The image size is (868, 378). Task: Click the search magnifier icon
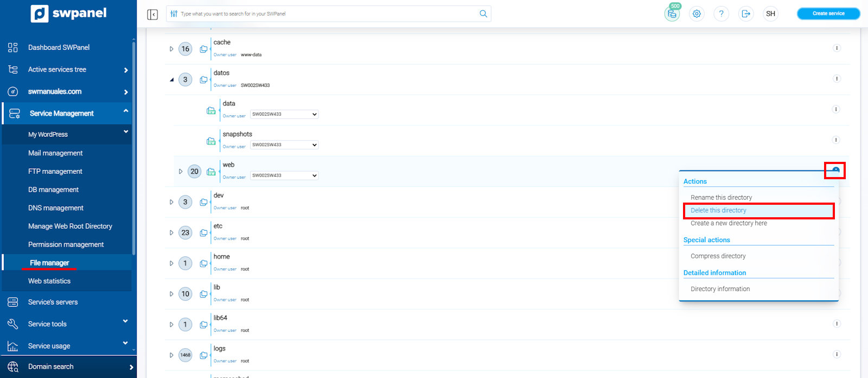click(483, 14)
